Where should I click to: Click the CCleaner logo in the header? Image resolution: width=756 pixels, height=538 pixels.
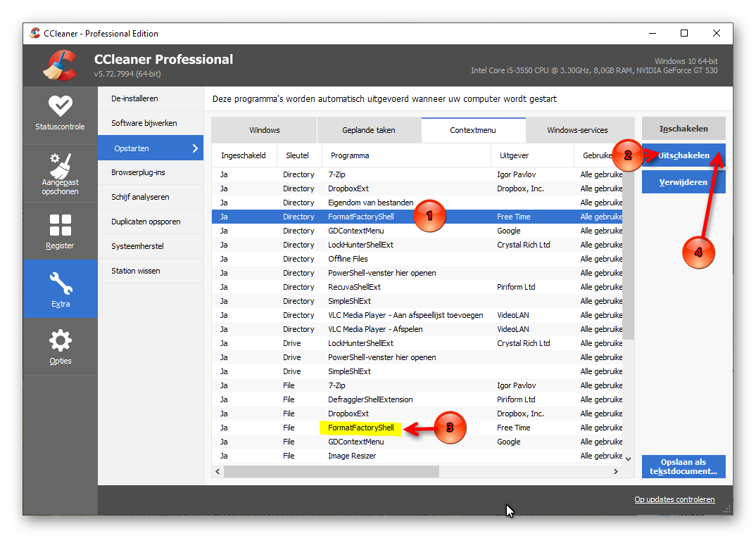point(60,65)
